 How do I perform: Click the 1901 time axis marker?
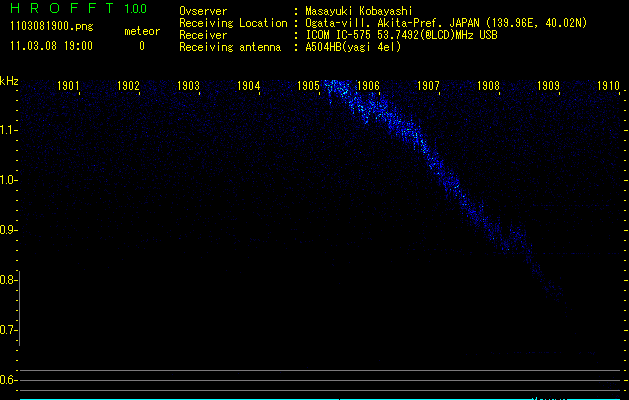[68, 85]
